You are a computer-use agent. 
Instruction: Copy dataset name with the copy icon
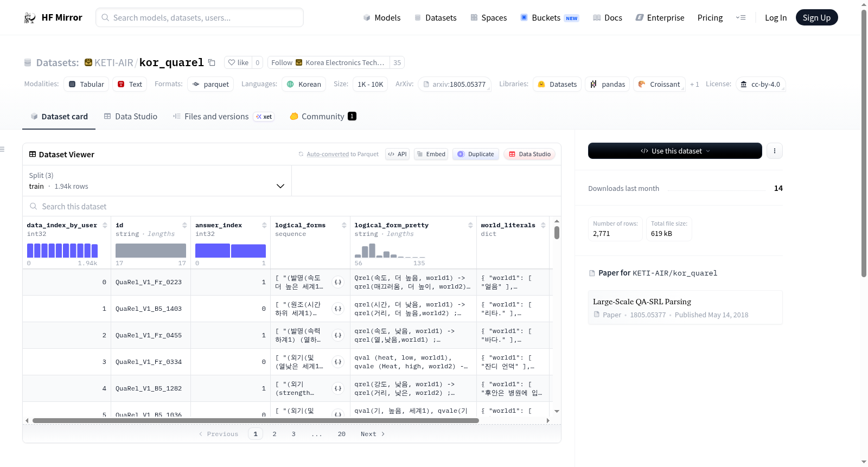click(212, 62)
